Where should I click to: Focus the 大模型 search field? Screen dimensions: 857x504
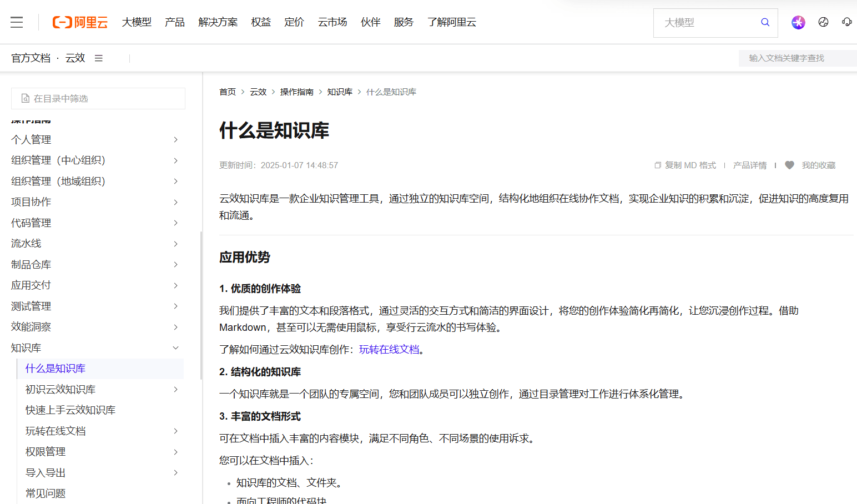715,23
